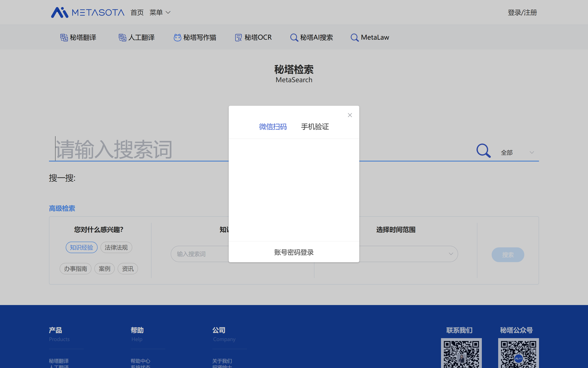Click 登录/注册 link
The height and width of the screenshot is (368, 588).
click(x=522, y=13)
